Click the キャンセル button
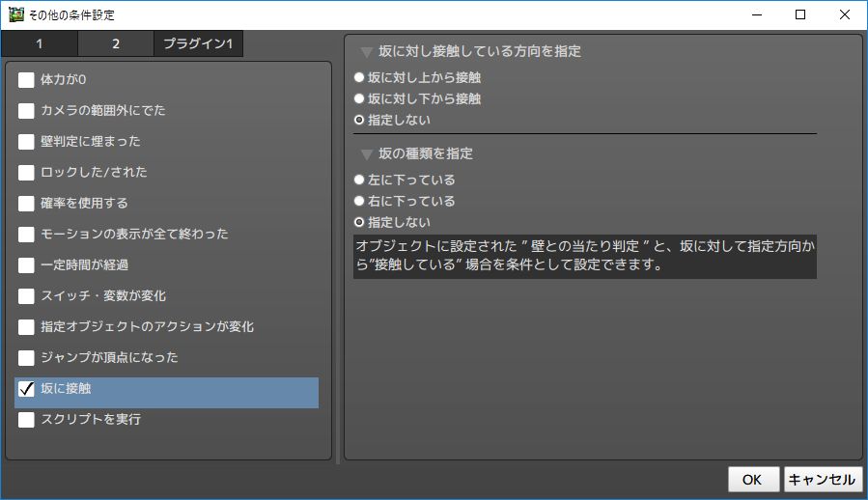This screenshot has height=500, width=868. (x=824, y=480)
